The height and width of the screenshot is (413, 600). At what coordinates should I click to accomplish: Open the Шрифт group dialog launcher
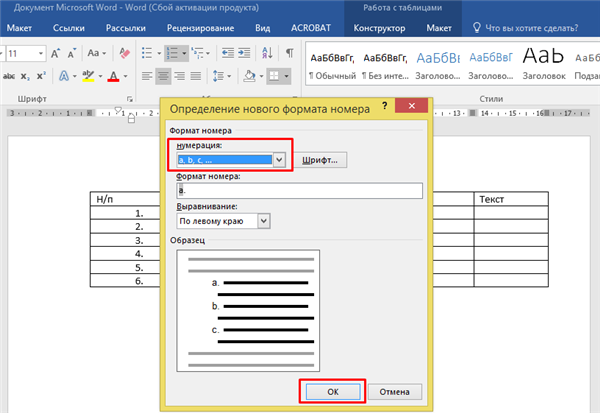pyautogui.click(x=130, y=99)
